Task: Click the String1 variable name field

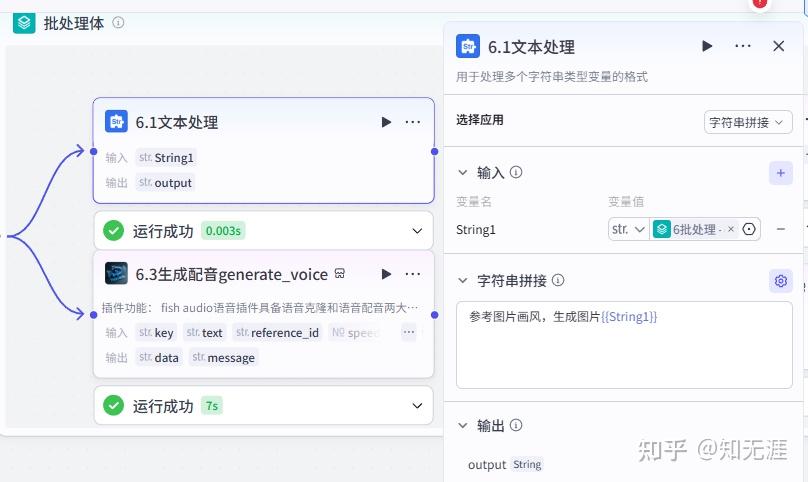Action: tap(476, 229)
